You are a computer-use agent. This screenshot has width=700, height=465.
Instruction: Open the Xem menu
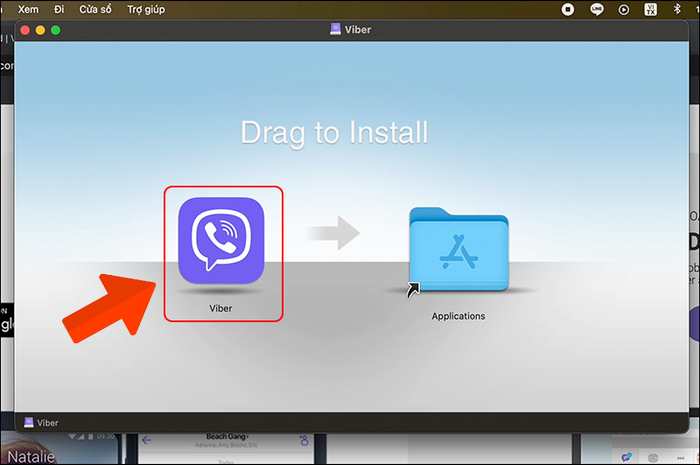point(28,9)
